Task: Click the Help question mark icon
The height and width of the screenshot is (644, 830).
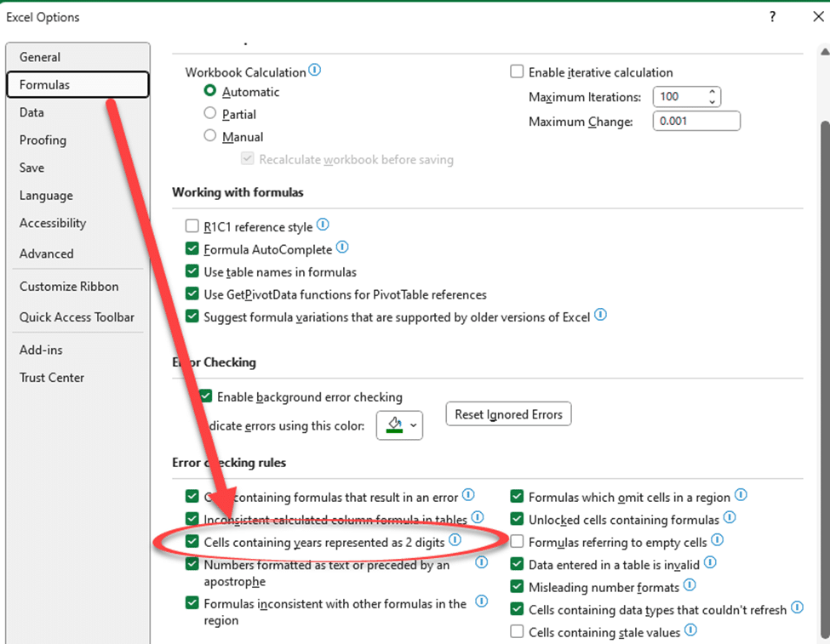Action: click(773, 17)
